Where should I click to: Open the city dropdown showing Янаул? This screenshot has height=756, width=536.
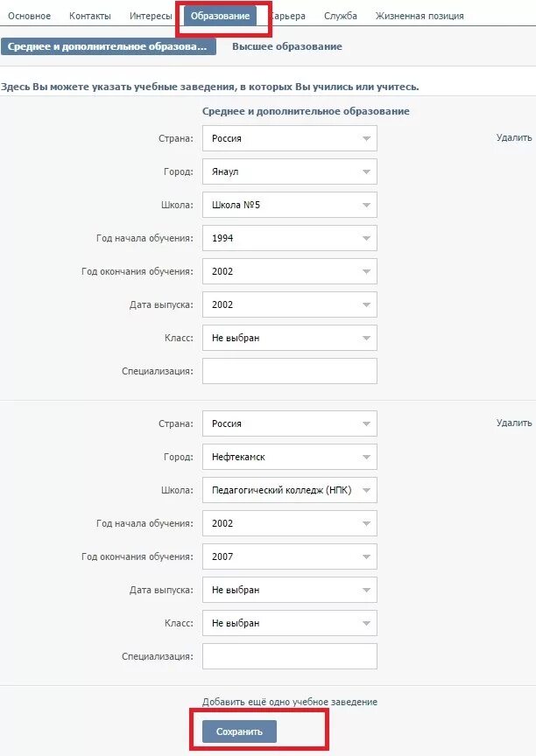[289, 171]
